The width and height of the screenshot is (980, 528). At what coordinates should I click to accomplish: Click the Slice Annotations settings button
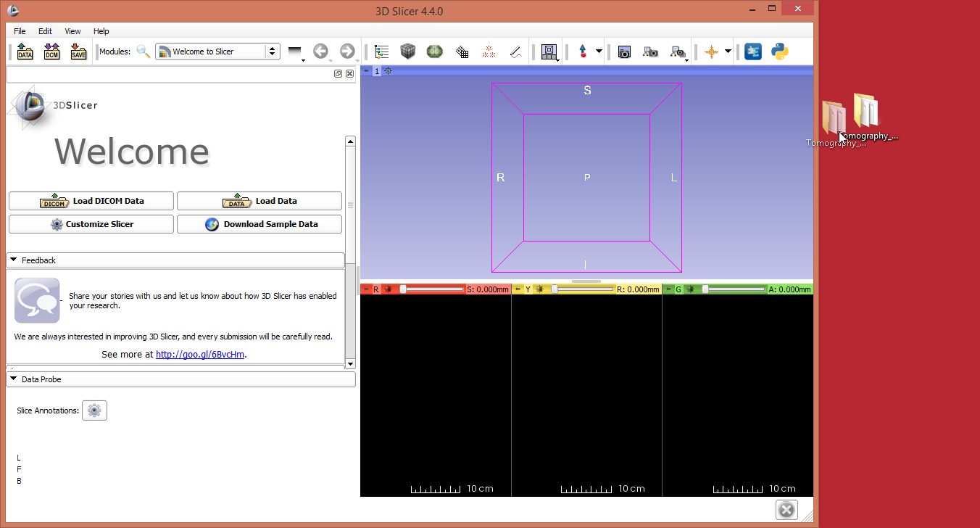click(94, 411)
